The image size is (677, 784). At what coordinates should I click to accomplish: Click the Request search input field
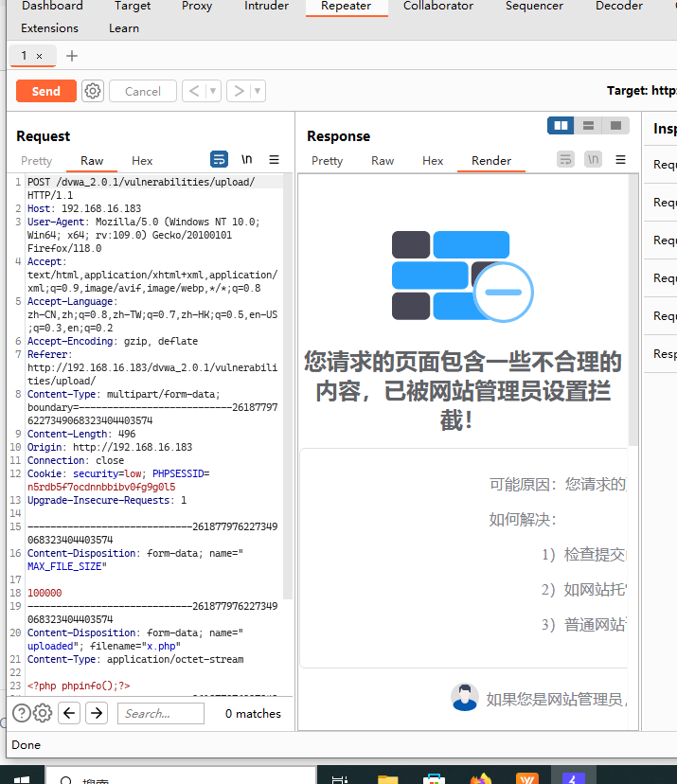click(161, 713)
